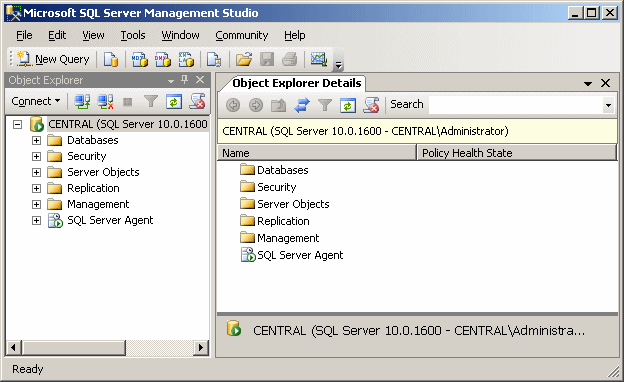This screenshot has width=624, height=382.
Task: Collapse the CENTRAL server node
Action: coord(17,125)
